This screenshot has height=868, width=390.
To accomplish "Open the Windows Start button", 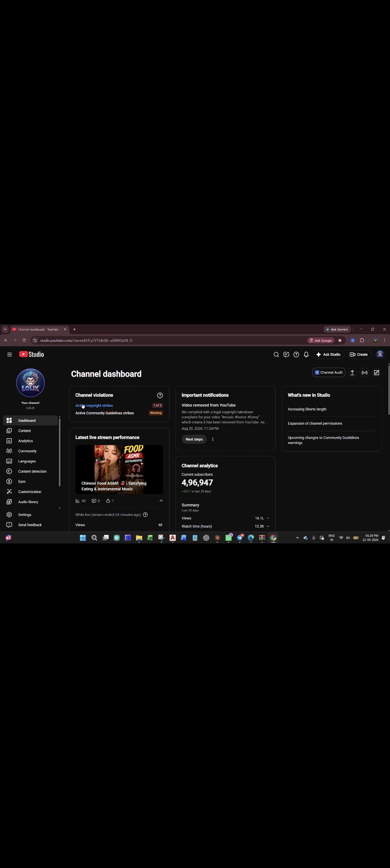I will (83, 538).
